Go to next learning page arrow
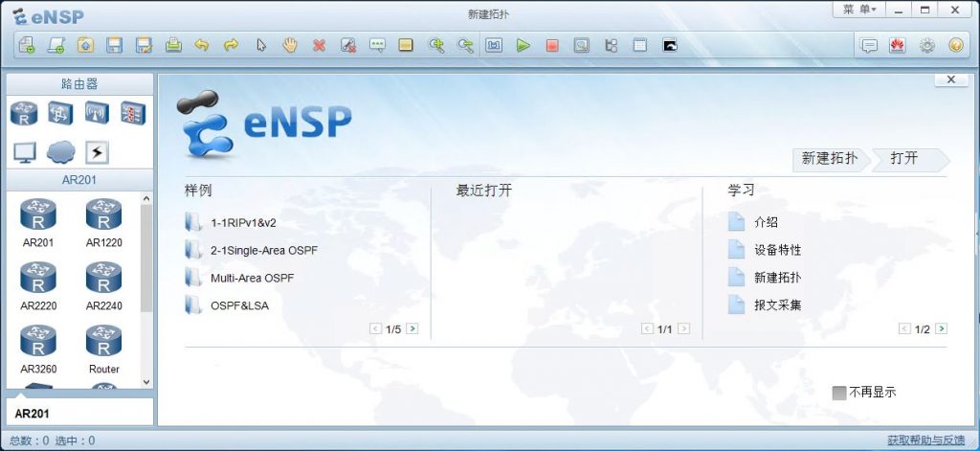Viewport: 980px width, 451px height. pos(942,328)
